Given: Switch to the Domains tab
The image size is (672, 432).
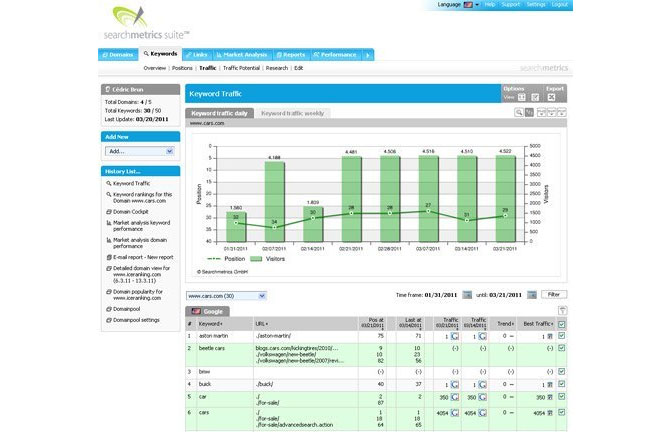Looking at the screenshot, I should pos(118,55).
